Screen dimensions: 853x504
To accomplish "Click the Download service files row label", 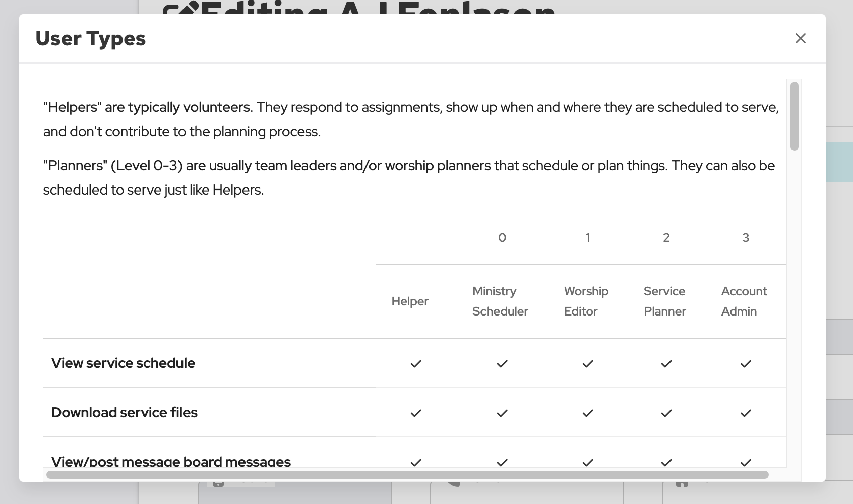I will [x=125, y=413].
